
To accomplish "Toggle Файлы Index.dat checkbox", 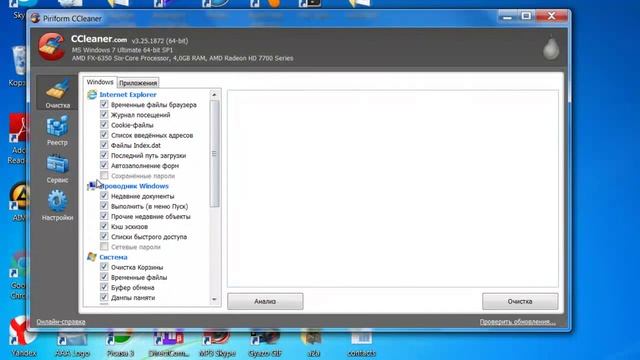I will (x=104, y=145).
